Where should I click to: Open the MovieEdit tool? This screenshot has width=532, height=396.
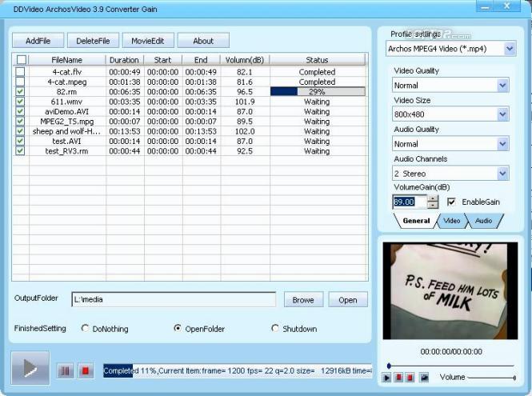pyautogui.click(x=148, y=41)
